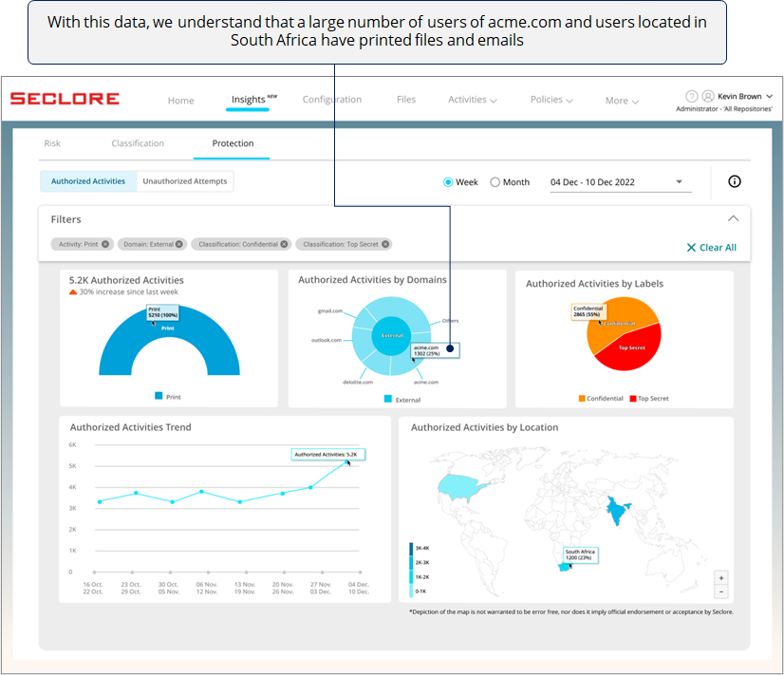The width and height of the screenshot is (784, 675).
Task: Select Authorized Activities toggle button
Action: (88, 181)
